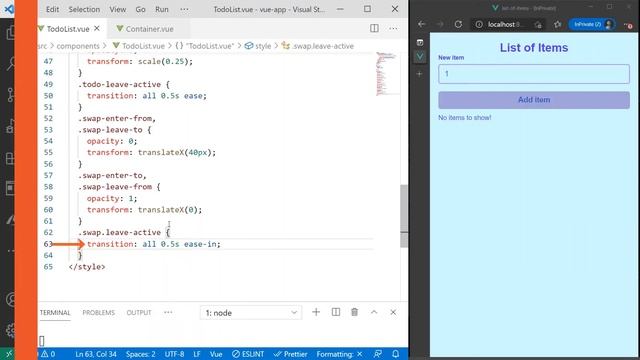Open the Source Control view
The width and height of the screenshot is (640, 360).
tap(10, 95)
